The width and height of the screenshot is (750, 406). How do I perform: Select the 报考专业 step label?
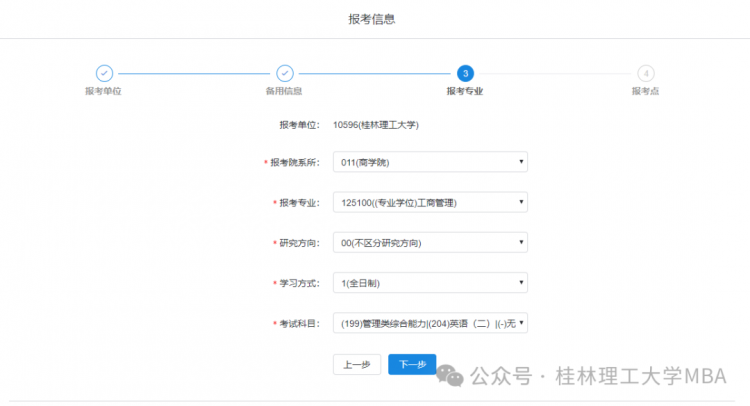point(465,91)
